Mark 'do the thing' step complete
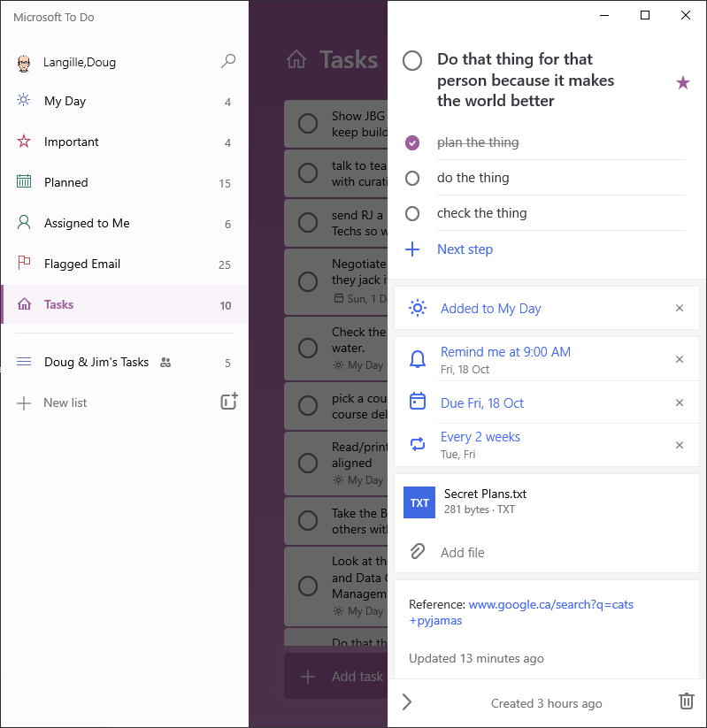707x728 pixels. (x=411, y=178)
